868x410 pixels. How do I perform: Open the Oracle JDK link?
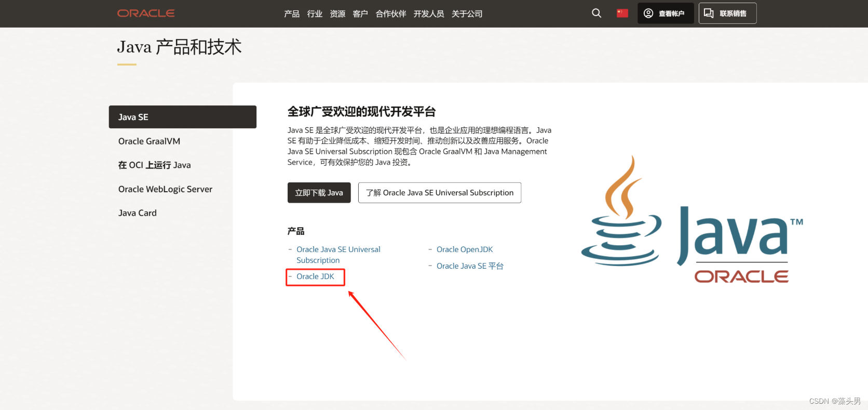point(315,276)
